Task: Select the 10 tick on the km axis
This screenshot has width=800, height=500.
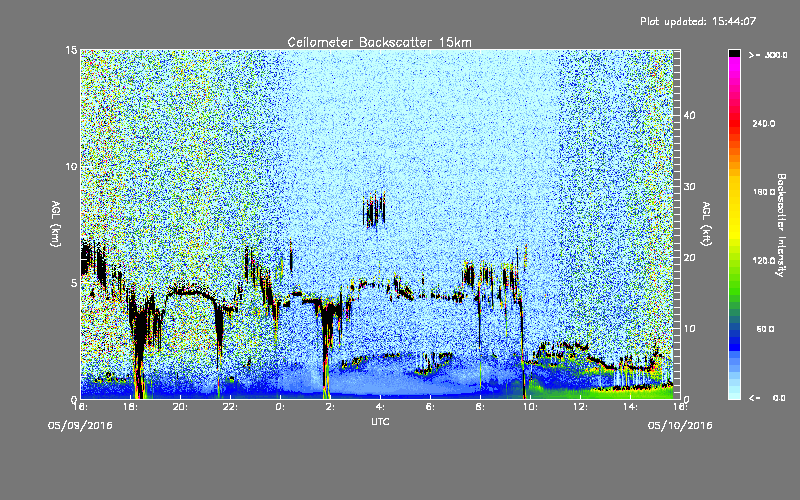Action: click(x=71, y=166)
